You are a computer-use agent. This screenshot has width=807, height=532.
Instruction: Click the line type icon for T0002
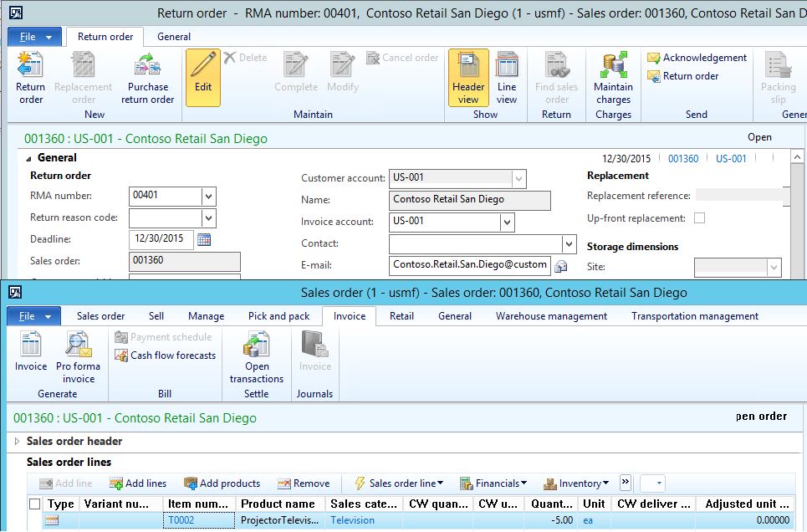(52, 520)
